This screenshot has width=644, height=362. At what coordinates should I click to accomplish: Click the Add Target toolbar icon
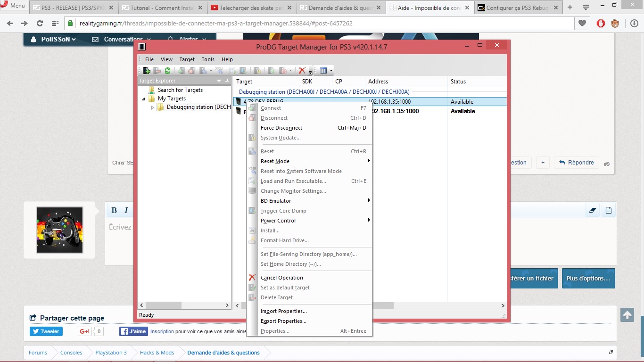click(147, 71)
